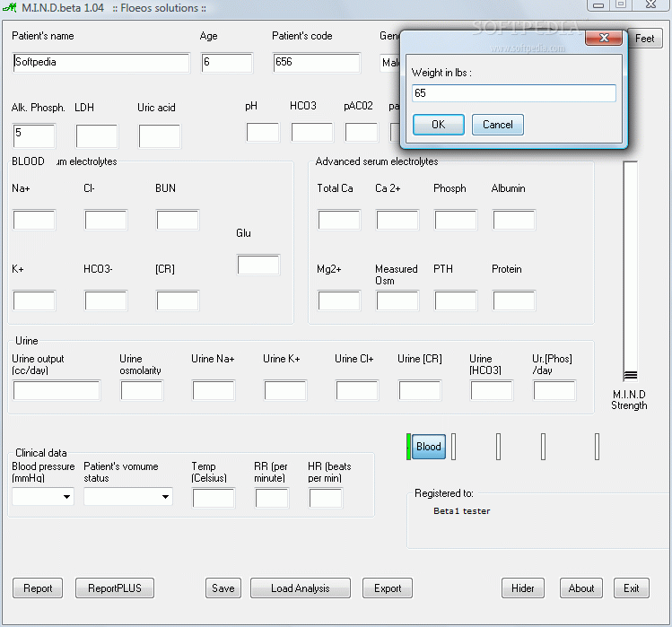
Task: Click the Patient's code field
Action: 317,63
